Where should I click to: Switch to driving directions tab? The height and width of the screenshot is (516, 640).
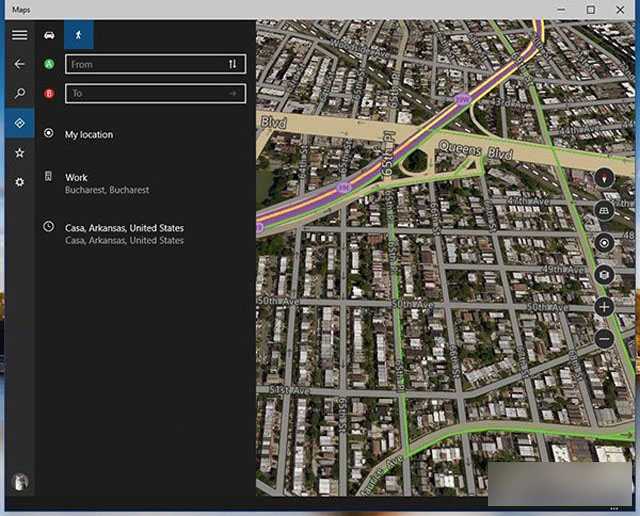pos(49,35)
